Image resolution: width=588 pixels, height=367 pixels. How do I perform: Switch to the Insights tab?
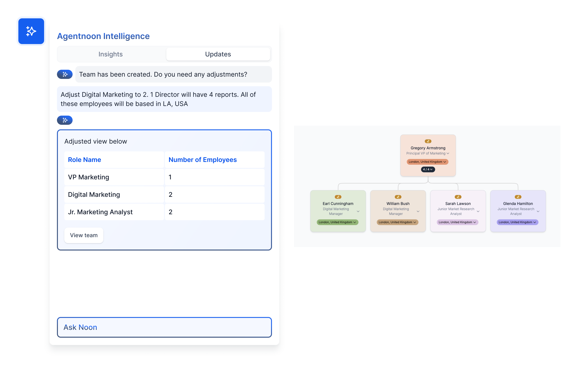pos(110,54)
